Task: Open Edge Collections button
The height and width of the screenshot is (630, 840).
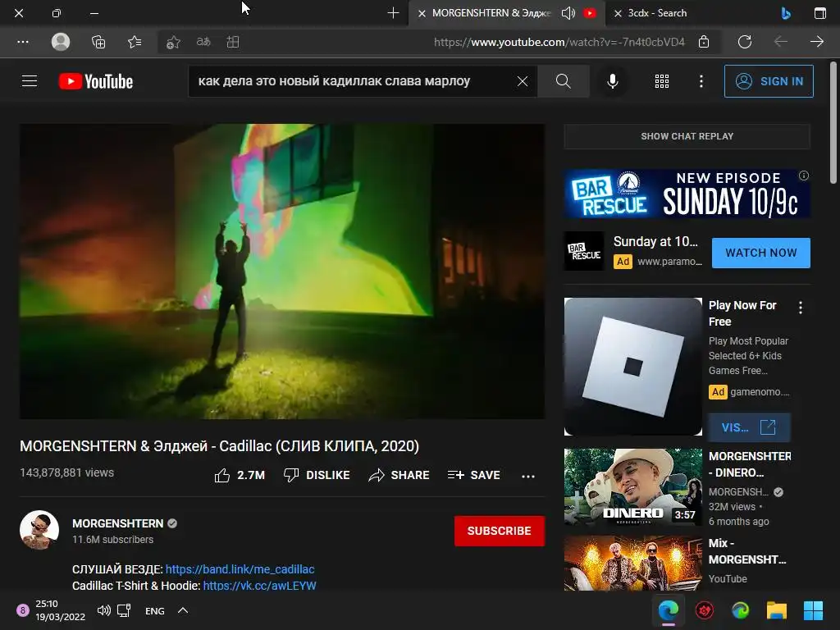Action: pos(98,42)
